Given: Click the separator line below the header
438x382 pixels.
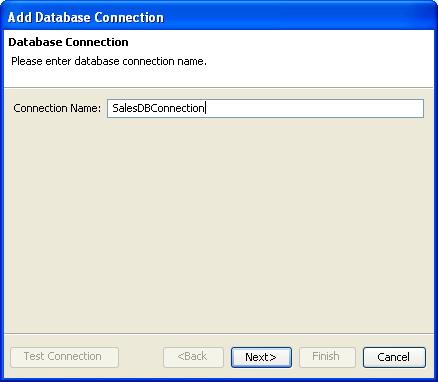Looking at the screenshot, I should tap(219, 88).
